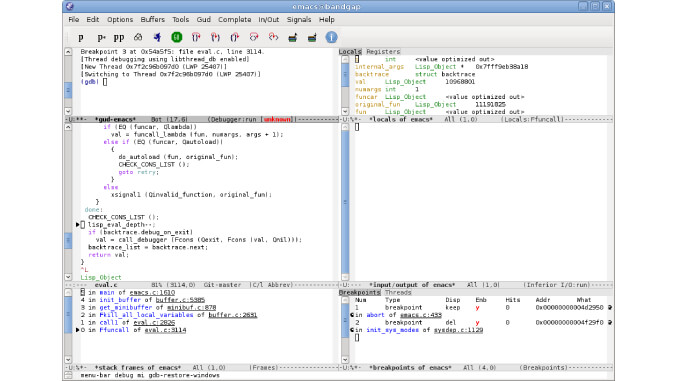The width and height of the screenshot is (678, 381).
Task: Click the 'original_fun' local variable name
Action: pos(377,104)
